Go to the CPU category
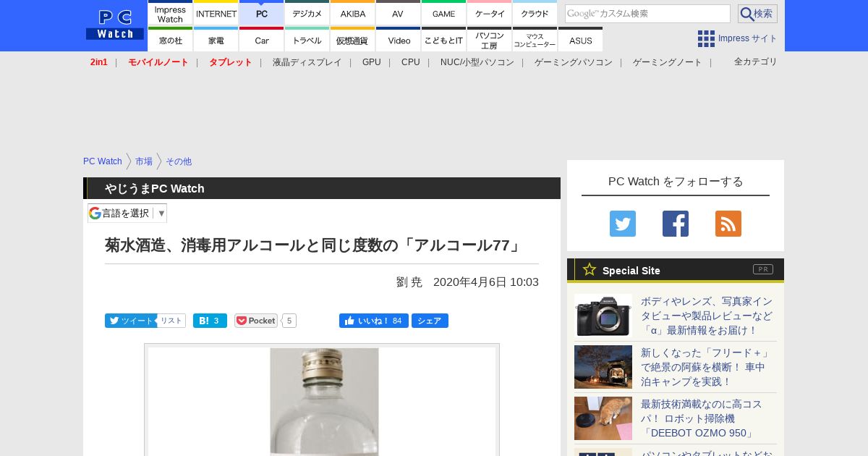 coord(411,62)
